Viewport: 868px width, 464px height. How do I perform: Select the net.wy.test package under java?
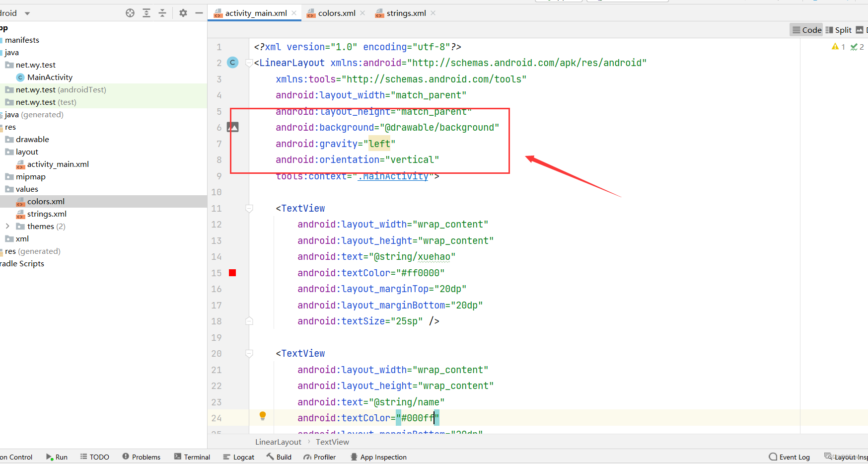click(x=35, y=65)
